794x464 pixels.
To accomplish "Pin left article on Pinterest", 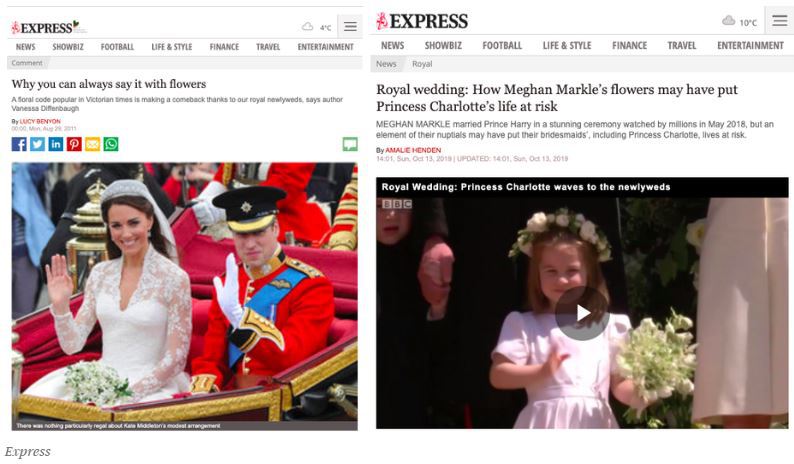I will (x=74, y=144).
